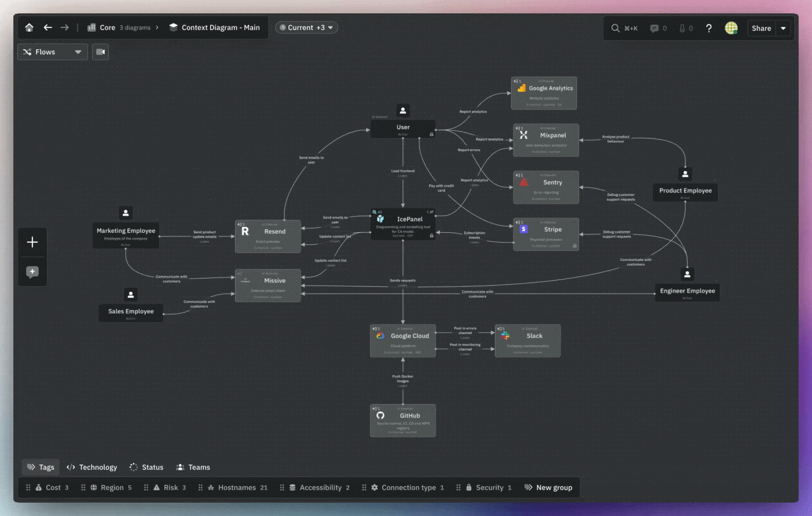Select the Status tab
The image size is (812, 516).
pyautogui.click(x=147, y=467)
